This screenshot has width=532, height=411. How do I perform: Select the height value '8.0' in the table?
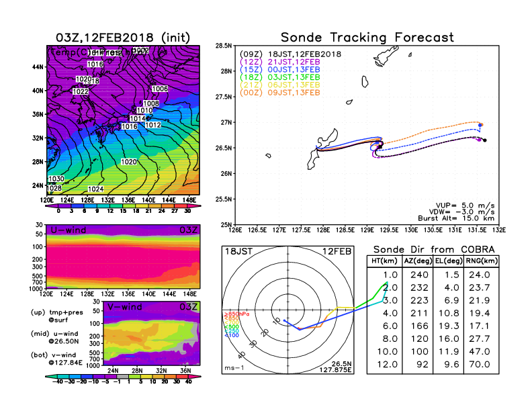(390, 338)
